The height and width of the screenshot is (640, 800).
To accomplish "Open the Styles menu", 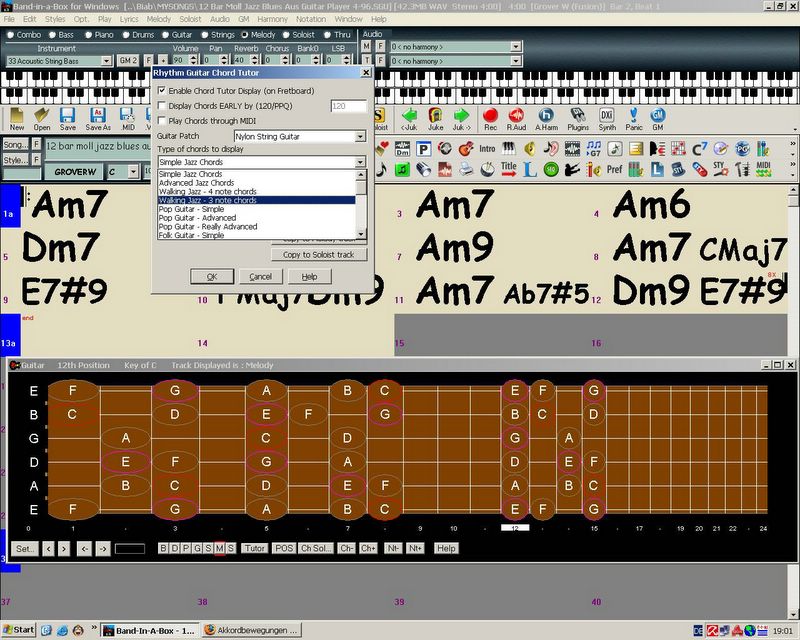I will pyautogui.click(x=55, y=19).
